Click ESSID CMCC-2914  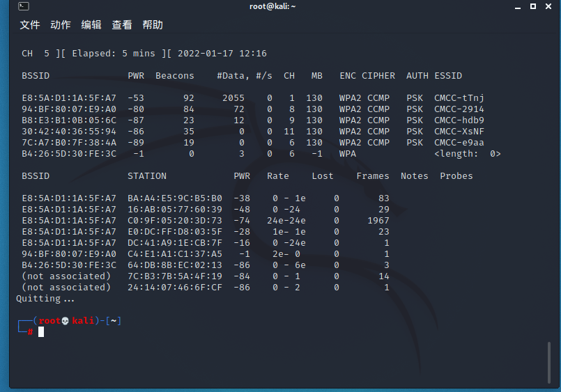pyautogui.click(x=459, y=109)
